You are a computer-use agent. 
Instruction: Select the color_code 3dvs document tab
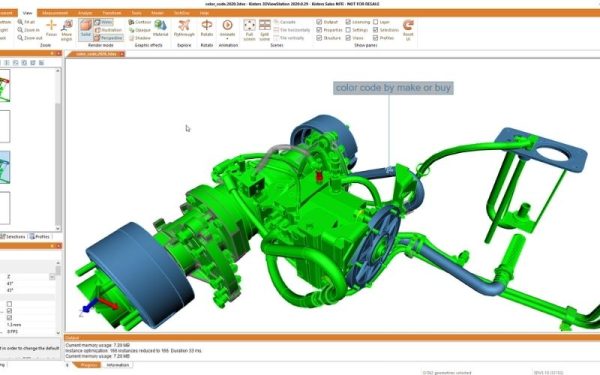tap(96, 54)
